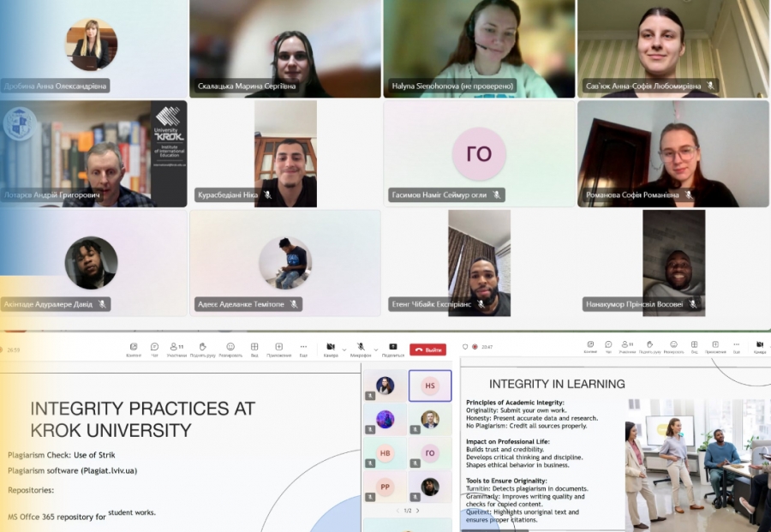
Task: Click slide title INTEGRITY PRACTICES AT KROK UNIVERSITY
Action: click(x=142, y=420)
